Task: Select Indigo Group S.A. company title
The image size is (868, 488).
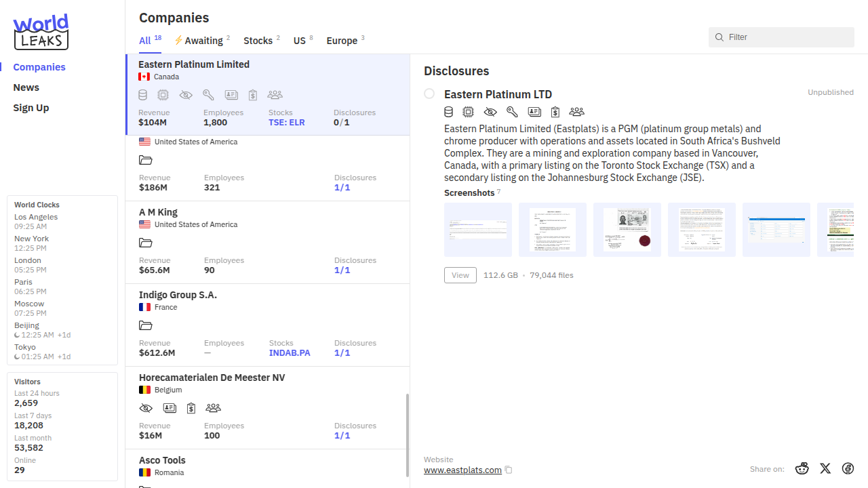Action: [178, 295]
